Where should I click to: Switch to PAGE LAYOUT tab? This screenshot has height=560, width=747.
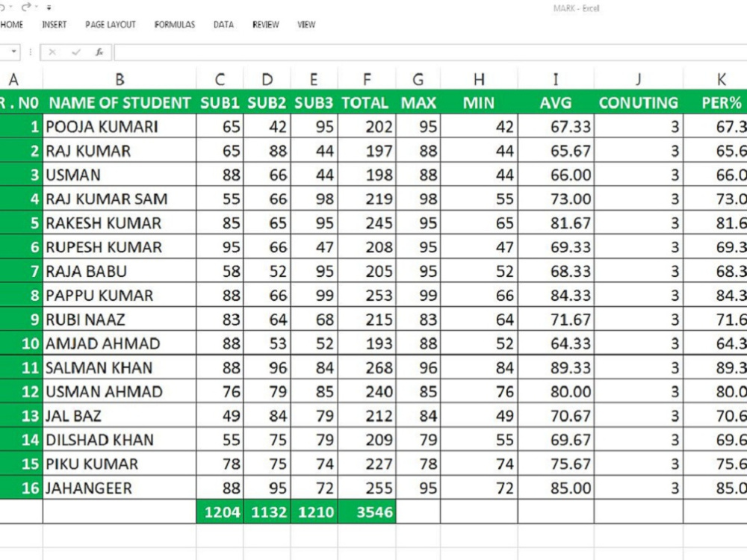click(x=111, y=25)
